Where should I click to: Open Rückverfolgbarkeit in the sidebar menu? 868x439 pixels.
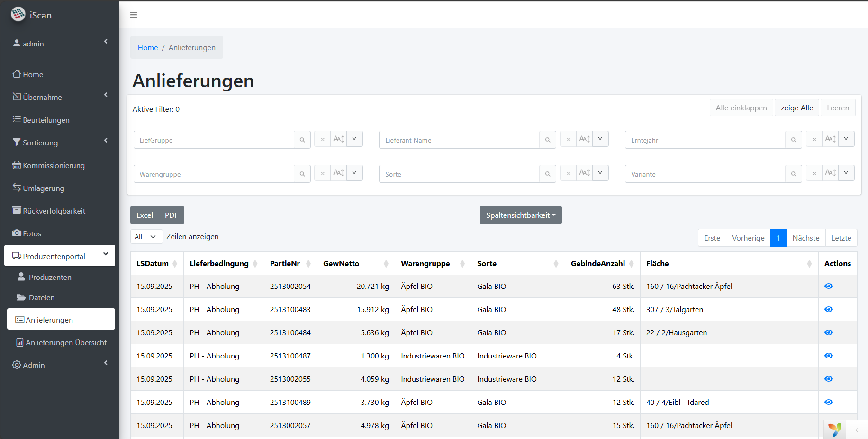pos(54,211)
